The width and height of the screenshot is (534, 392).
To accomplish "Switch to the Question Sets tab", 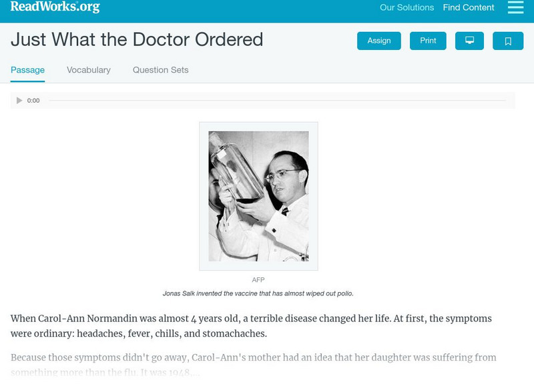I will pyautogui.click(x=160, y=70).
